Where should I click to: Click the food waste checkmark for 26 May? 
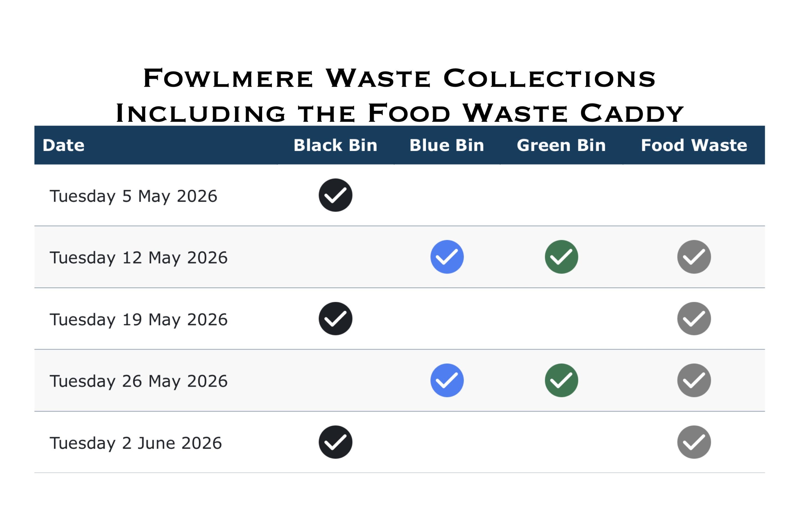click(694, 380)
